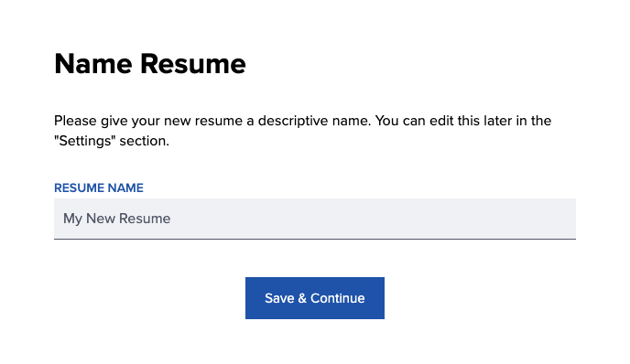Click the word 'Name' in the heading
Image resolution: width=630 pixels, height=364 pixels.
93,64
